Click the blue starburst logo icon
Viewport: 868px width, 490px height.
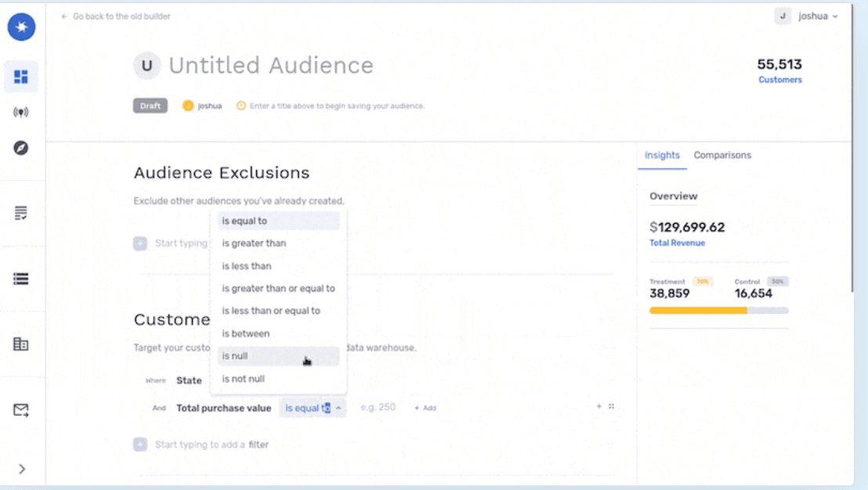(x=21, y=27)
